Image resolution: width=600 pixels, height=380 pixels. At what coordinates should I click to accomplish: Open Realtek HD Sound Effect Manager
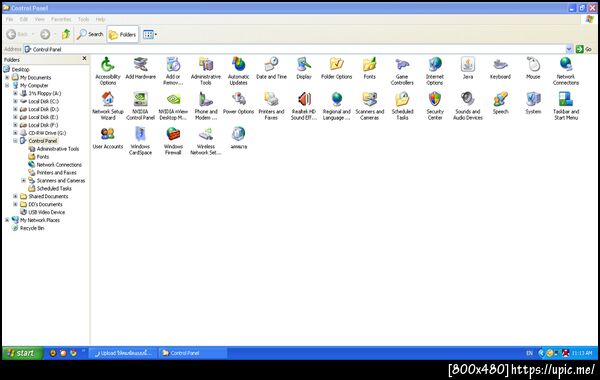pos(304,106)
